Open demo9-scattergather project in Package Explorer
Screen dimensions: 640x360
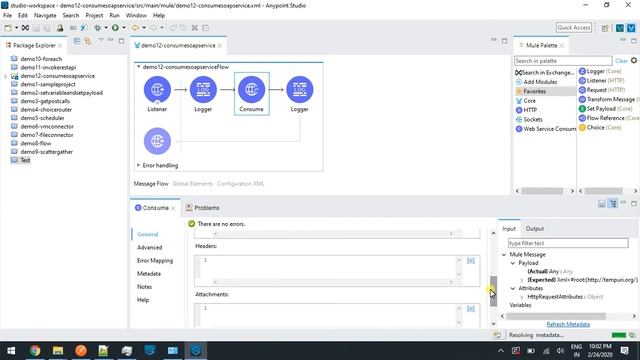[x=47, y=152]
